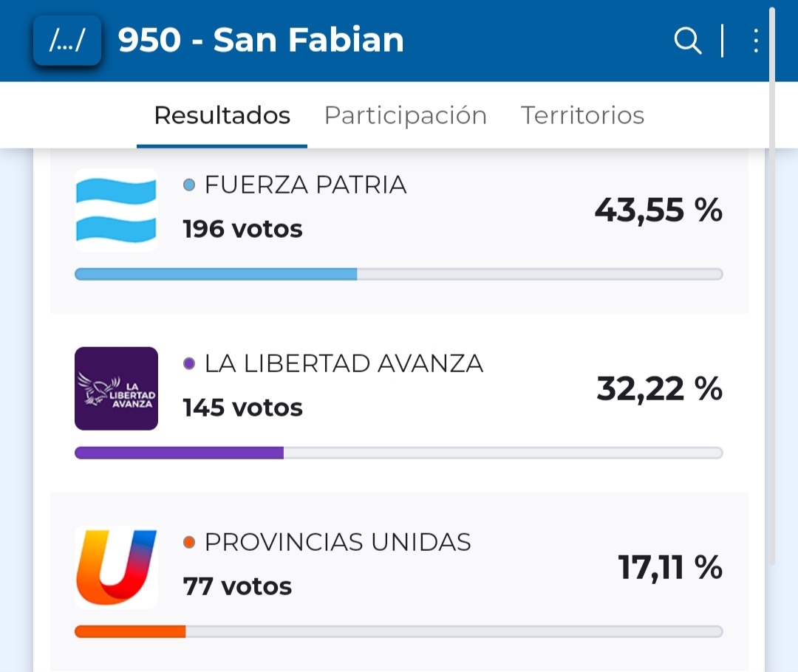
Task: Click the vertical scrollbar on the right
Action: (x=772, y=295)
